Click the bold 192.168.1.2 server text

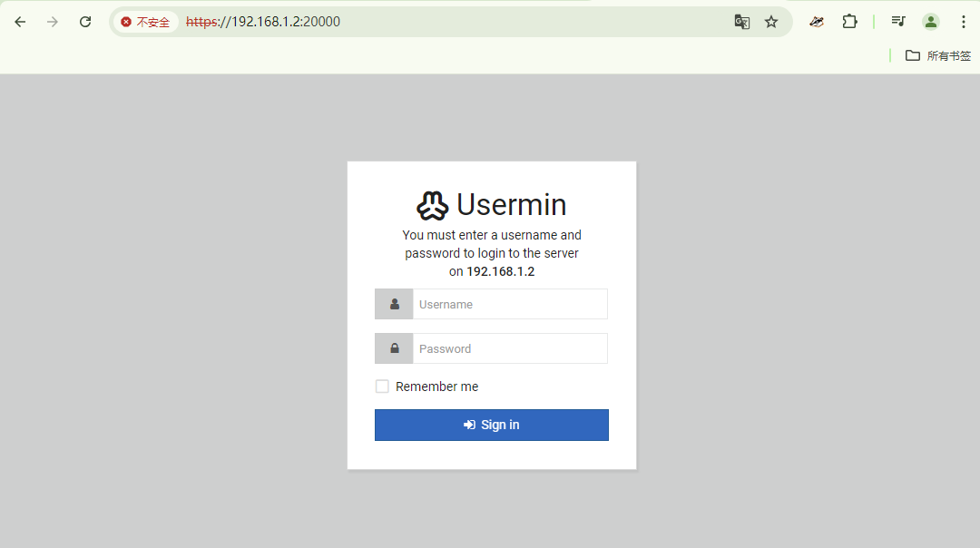point(501,272)
